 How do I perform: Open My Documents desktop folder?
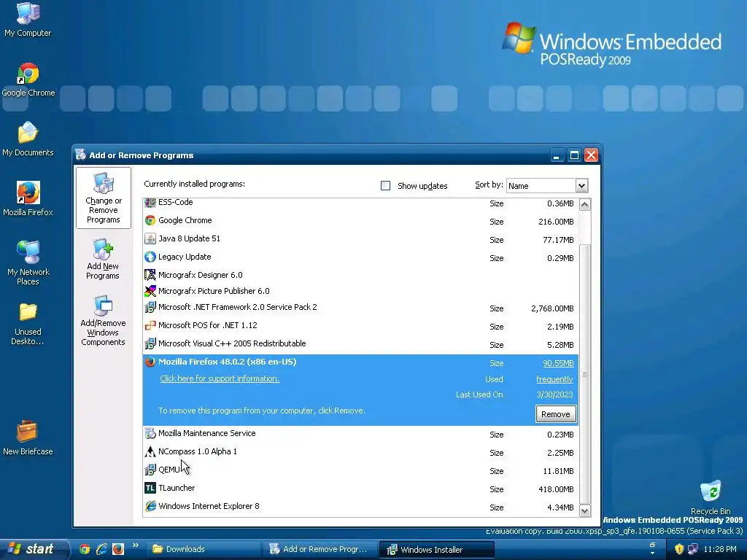(x=28, y=139)
